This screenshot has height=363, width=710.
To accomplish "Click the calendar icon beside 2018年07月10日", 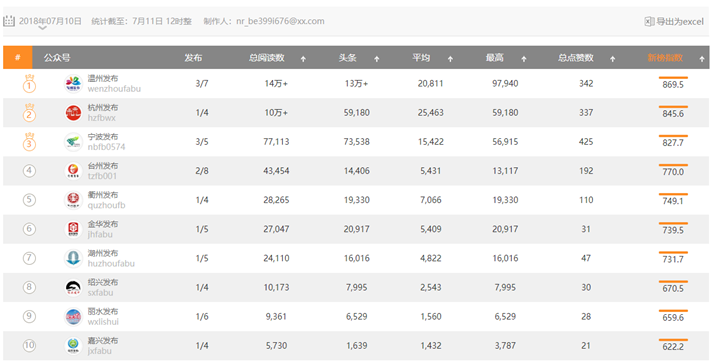I will click(9, 21).
